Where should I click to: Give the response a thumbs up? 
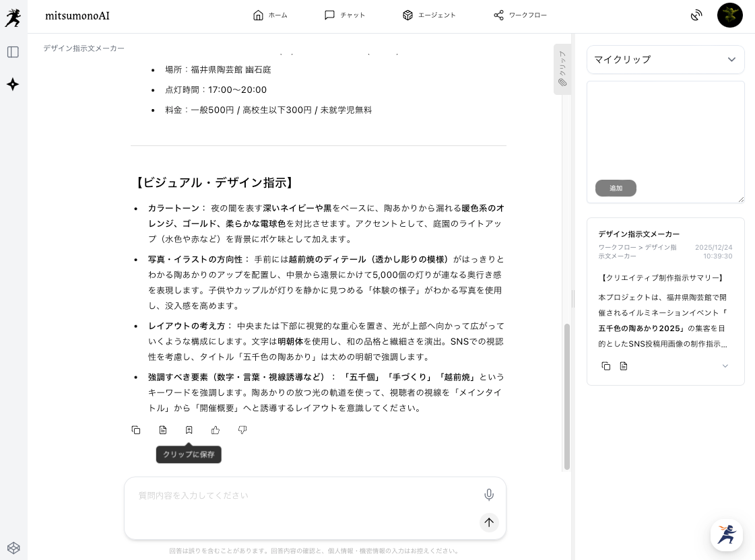pos(216,430)
